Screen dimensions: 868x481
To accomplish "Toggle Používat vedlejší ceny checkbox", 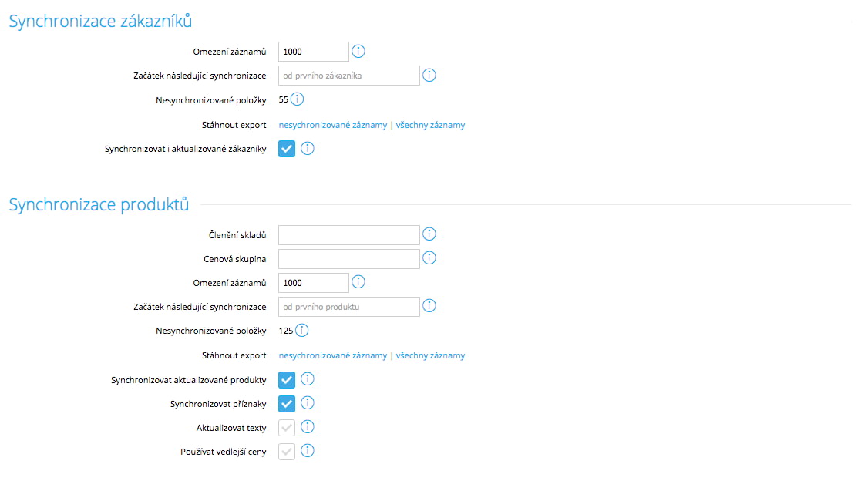I will [x=287, y=451].
